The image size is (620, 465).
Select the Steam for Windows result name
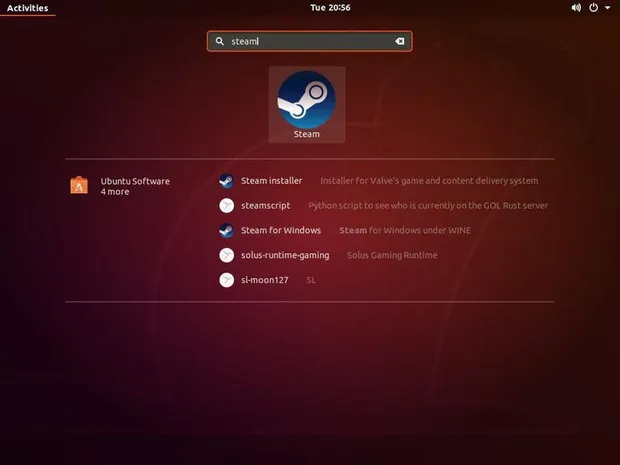point(281,231)
